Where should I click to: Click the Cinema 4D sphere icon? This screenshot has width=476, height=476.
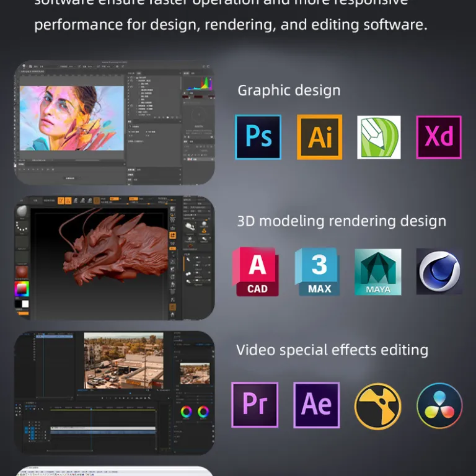coord(439,271)
